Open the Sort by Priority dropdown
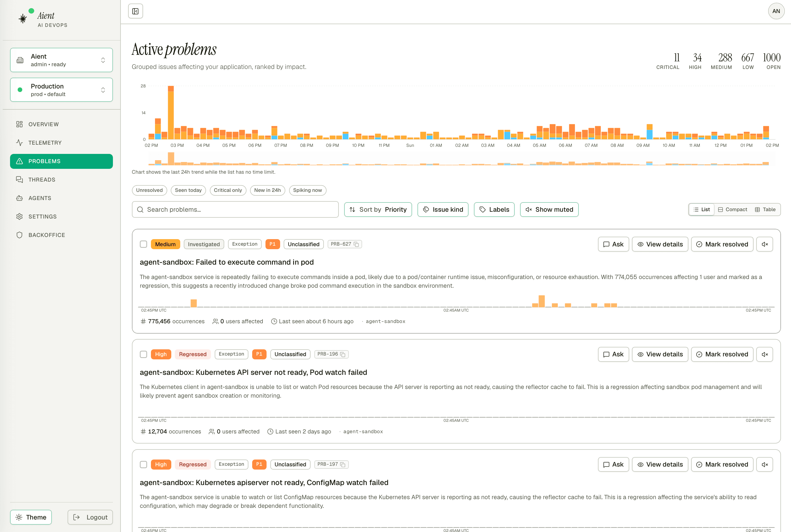 coord(378,210)
